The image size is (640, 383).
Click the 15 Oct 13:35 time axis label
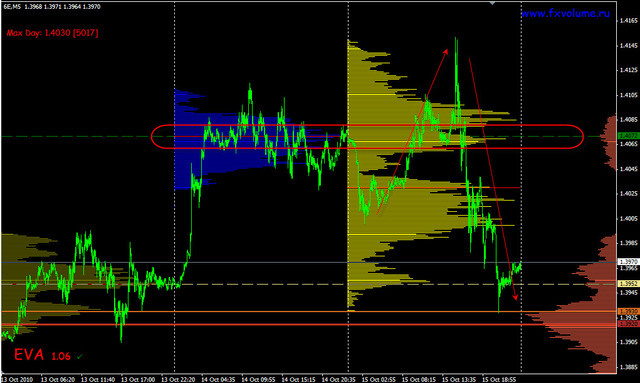(x=459, y=379)
